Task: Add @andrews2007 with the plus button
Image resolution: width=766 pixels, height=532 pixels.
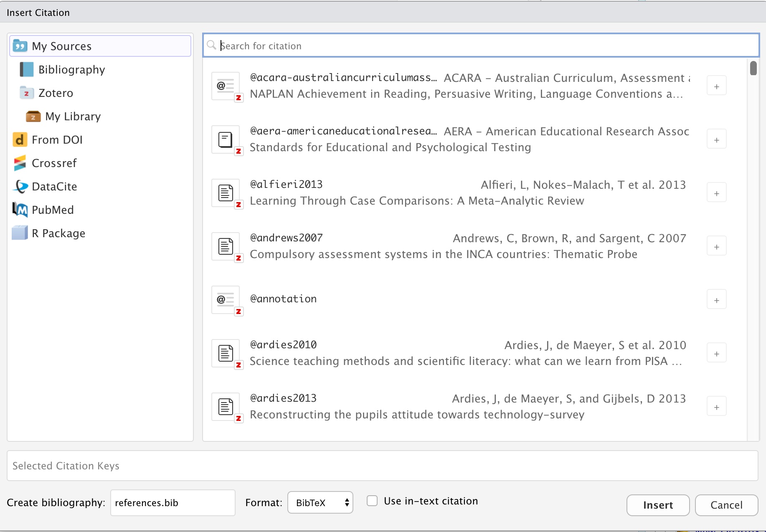Action: click(x=716, y=246)
